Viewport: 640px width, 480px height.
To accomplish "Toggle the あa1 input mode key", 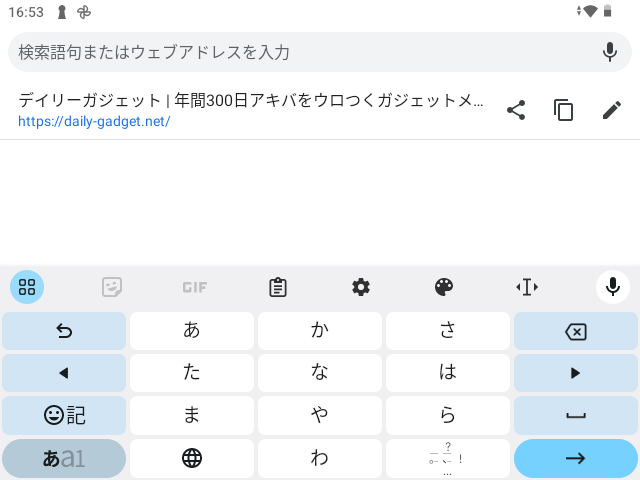I will 64,459.
